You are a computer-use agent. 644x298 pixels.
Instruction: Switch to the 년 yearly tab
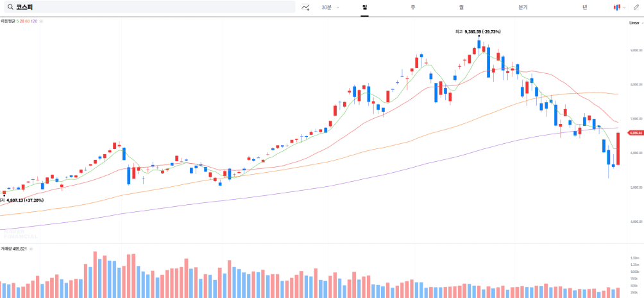[584, 7]
